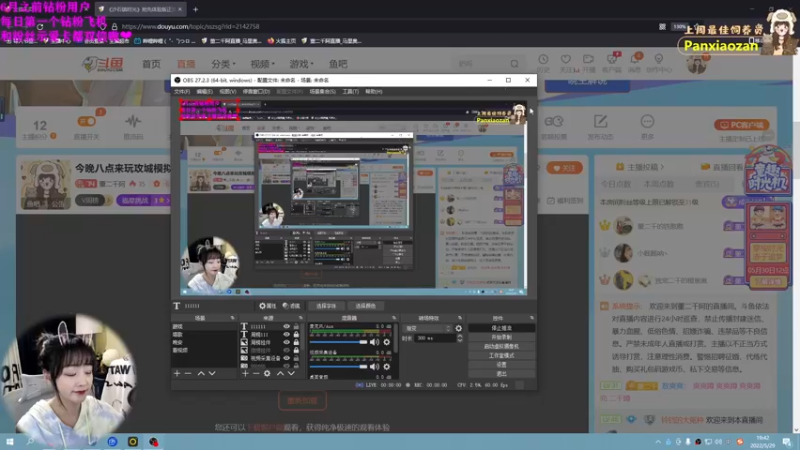Click 选择颜色 select color button

click(x=365, y=306)
